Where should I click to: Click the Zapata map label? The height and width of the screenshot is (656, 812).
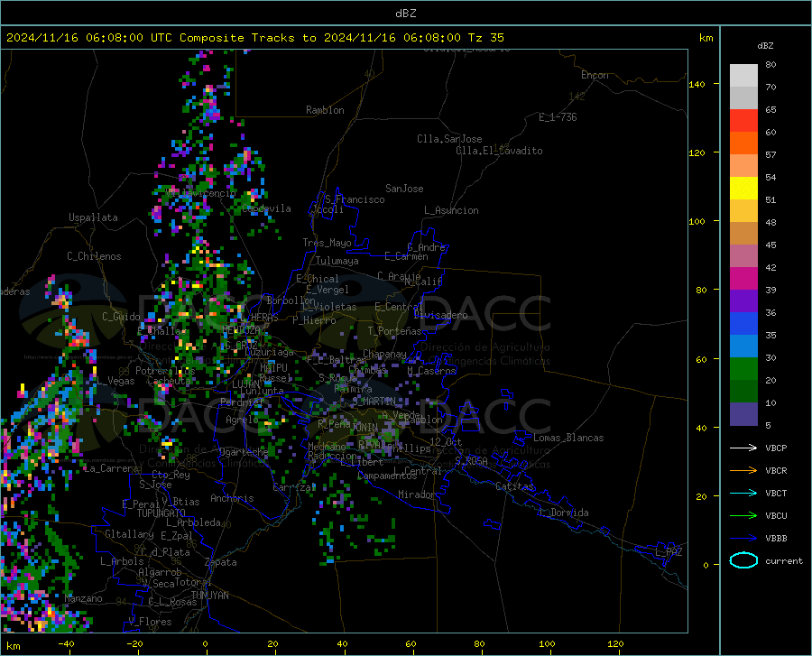221,562
